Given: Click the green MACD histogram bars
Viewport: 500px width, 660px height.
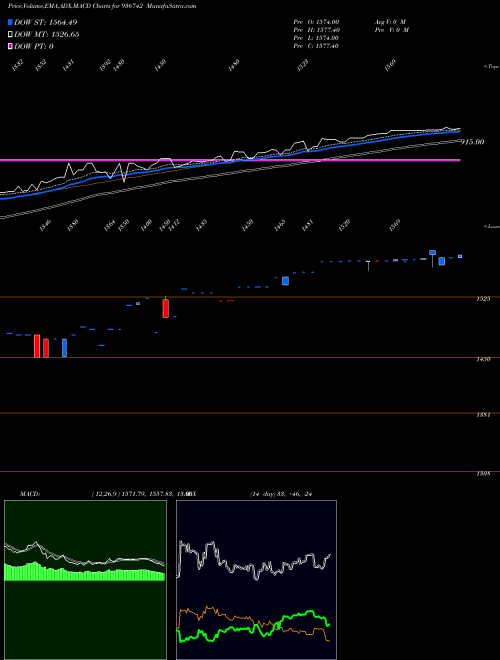Looking at the screenshot, I should click(x=84, y=575).
